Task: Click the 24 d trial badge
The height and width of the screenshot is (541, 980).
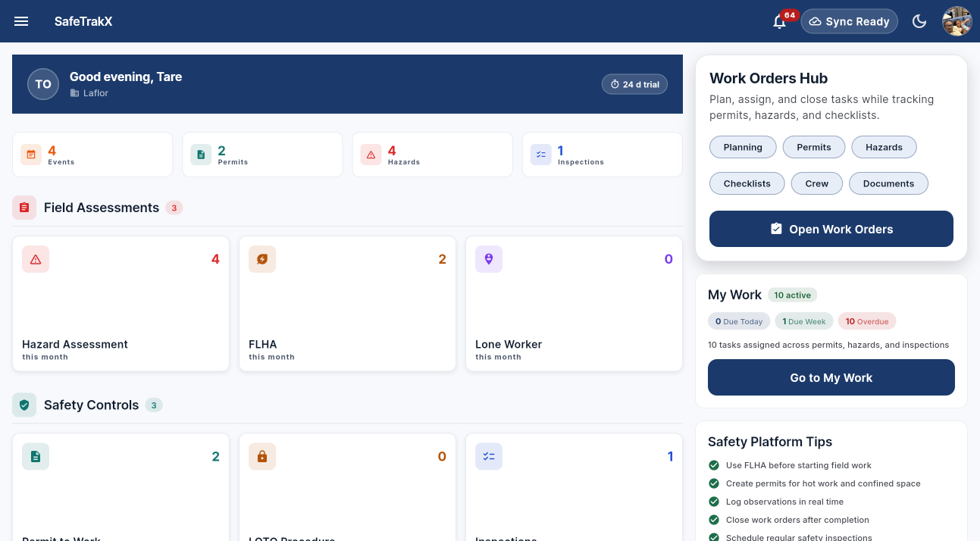Action: click(x=634, y=84)
